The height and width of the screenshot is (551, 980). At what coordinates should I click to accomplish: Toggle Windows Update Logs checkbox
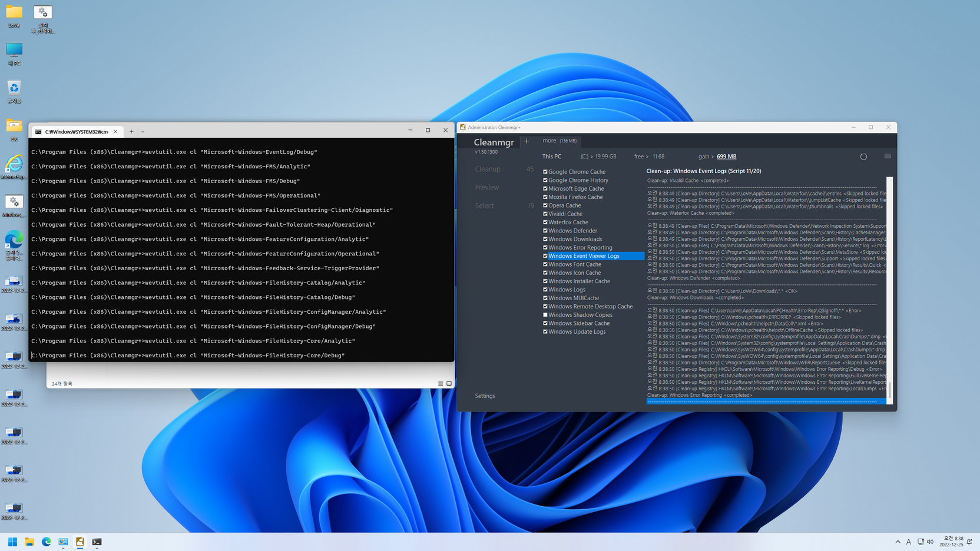click(x=545, y=331)
